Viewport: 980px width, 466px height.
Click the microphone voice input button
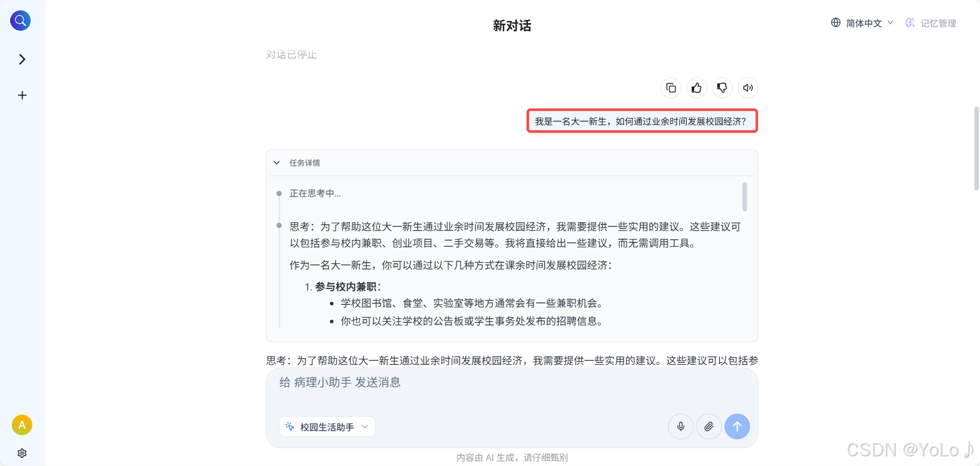tap(681, 426)
